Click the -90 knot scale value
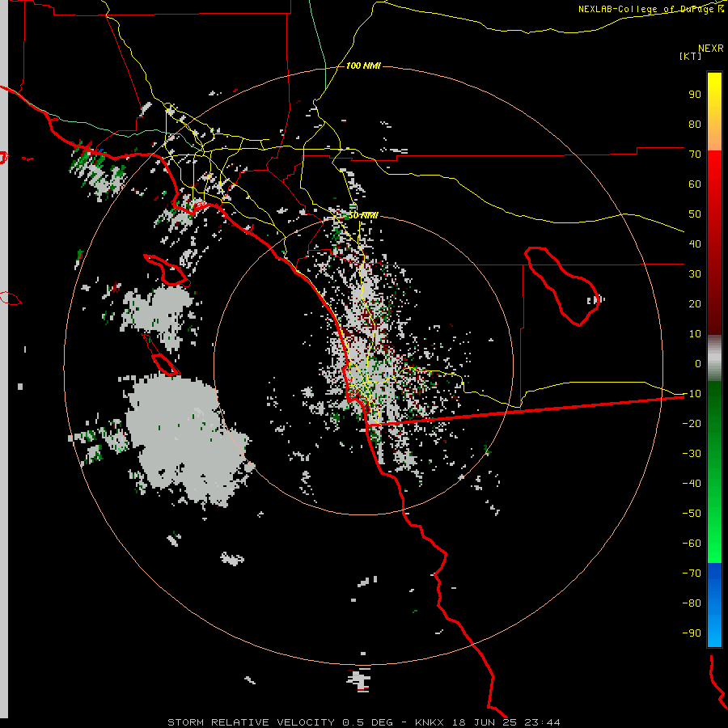The width and height of the screenshot is (728, 728). coord(692,633)
